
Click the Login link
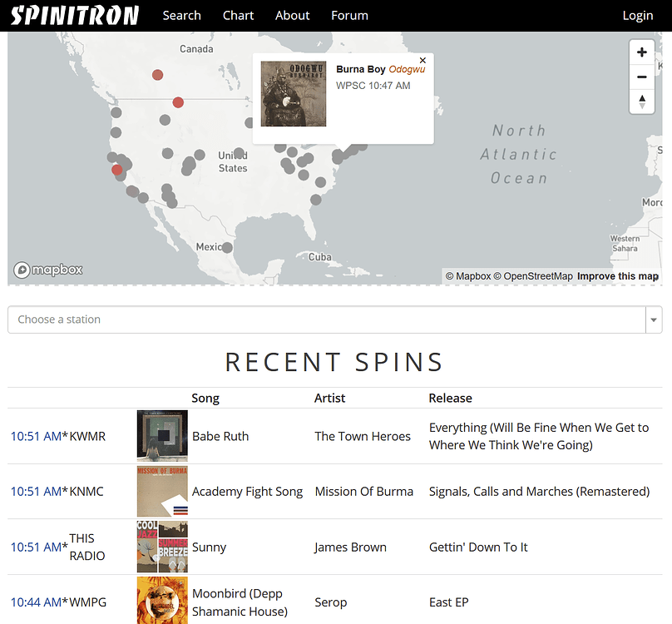pos(637,15)
